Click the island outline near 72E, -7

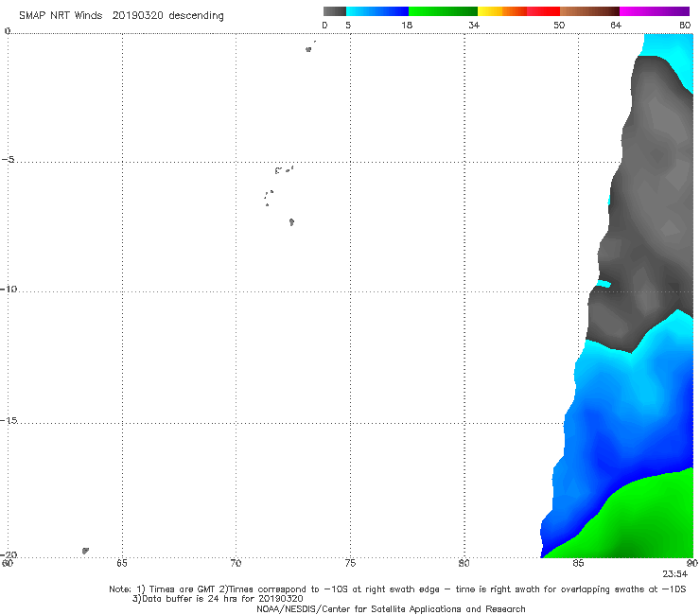(291, 222)
